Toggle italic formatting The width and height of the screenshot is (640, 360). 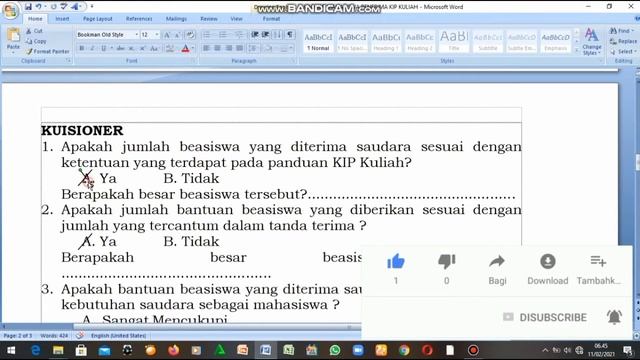click(x=92, y=49)
